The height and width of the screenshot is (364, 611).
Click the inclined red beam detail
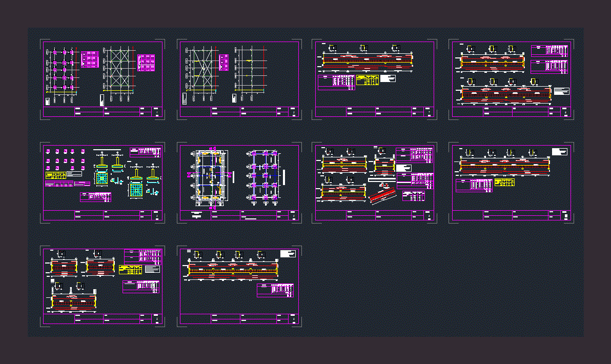(x=383, y=195)
